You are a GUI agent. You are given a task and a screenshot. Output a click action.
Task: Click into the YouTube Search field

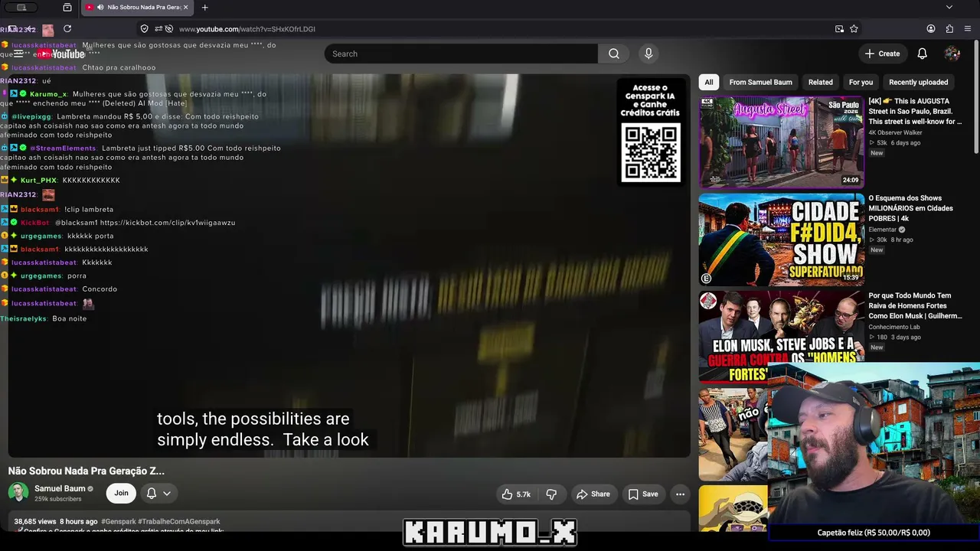point(461,54)
